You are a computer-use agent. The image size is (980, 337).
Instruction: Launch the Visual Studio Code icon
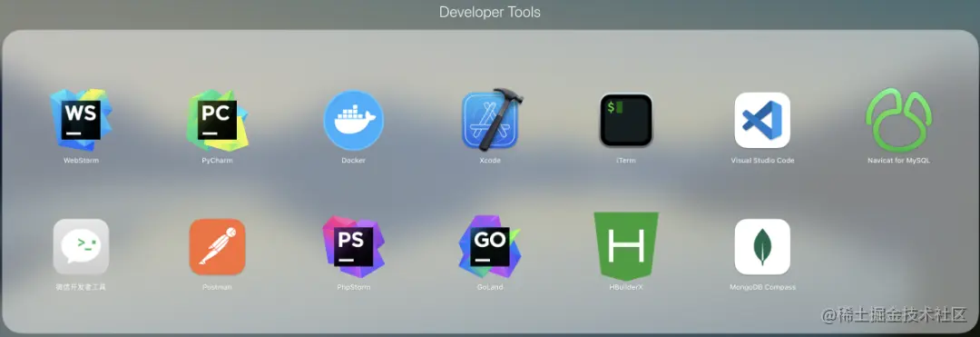762,120
